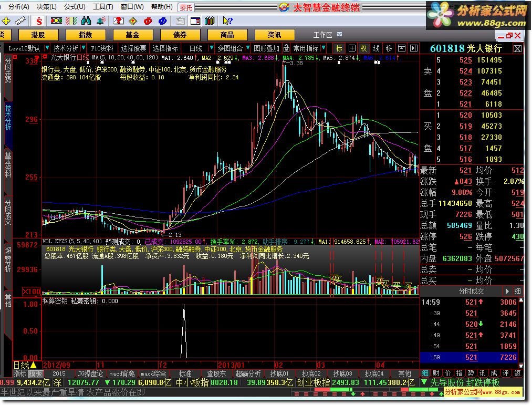Click the grid plus icon in chart toolbar

[x=352, y=48]
